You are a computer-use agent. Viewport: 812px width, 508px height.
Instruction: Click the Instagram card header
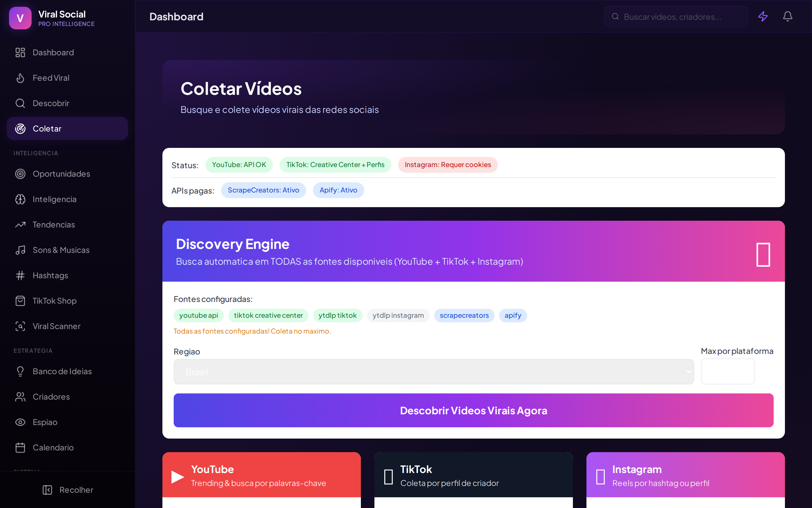685,475
